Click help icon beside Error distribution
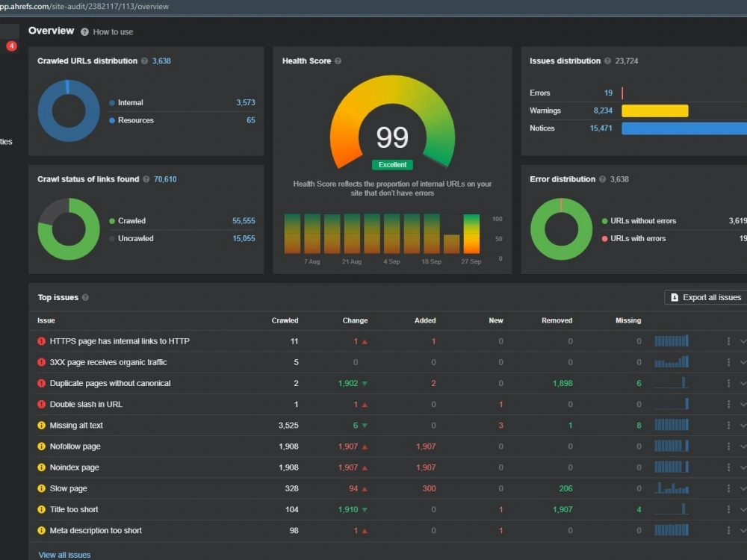 click(602, 179)
